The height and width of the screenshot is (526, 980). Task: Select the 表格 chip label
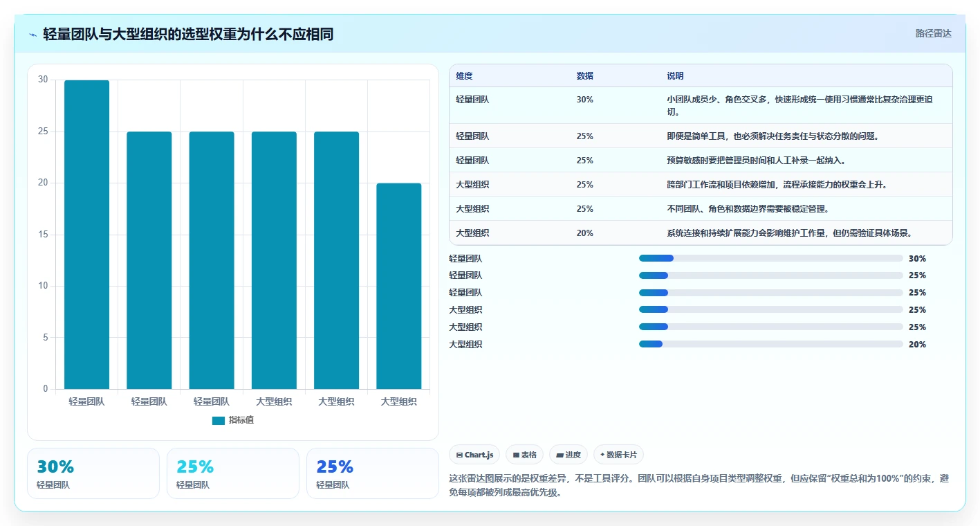529,455
